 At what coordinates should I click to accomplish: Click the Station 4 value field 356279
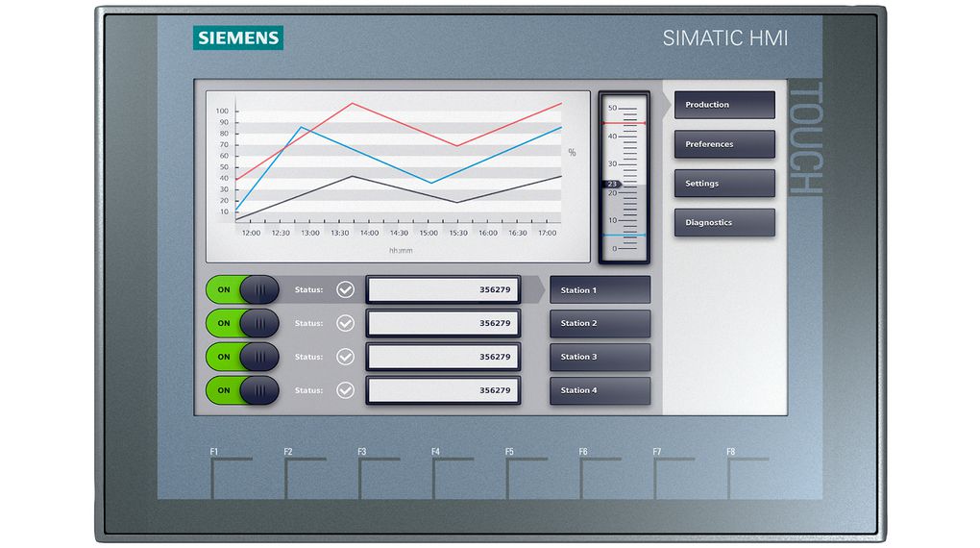click(443, 390)
